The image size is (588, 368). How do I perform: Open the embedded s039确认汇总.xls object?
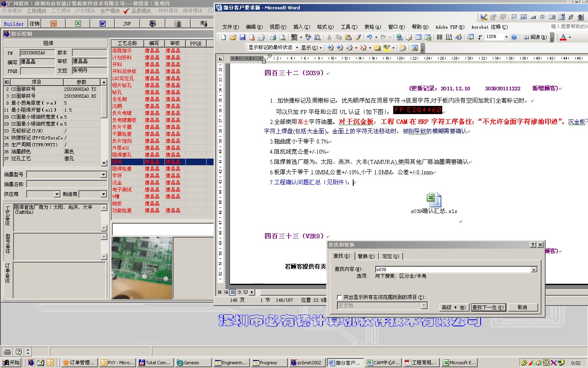(x=434, y=203)
